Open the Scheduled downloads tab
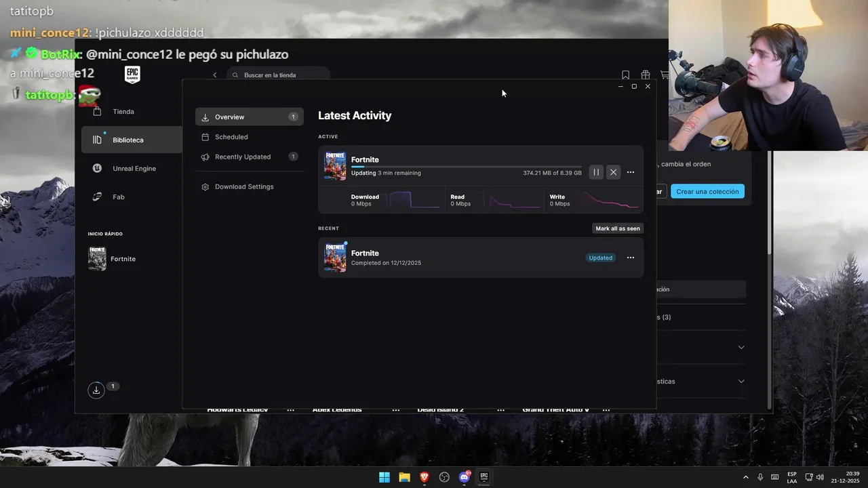The width and height of the screenshot is (868, 488). pos(250,137)
